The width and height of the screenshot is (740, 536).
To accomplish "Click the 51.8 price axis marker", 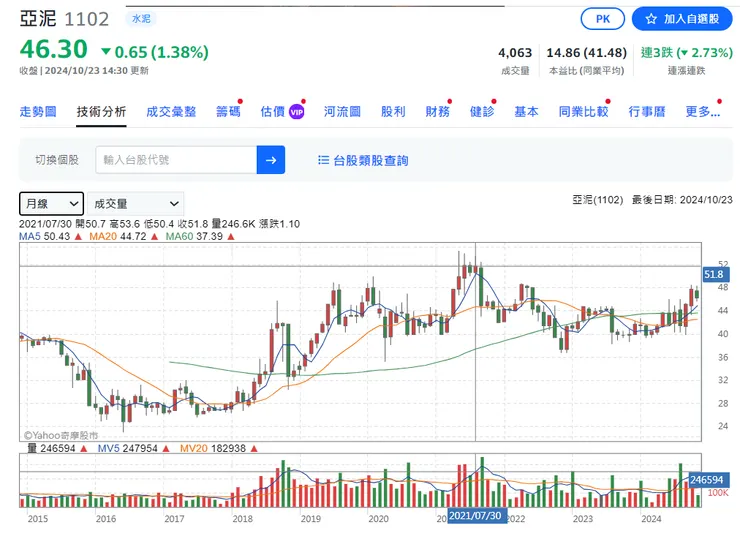I will (x=714, y=275).
